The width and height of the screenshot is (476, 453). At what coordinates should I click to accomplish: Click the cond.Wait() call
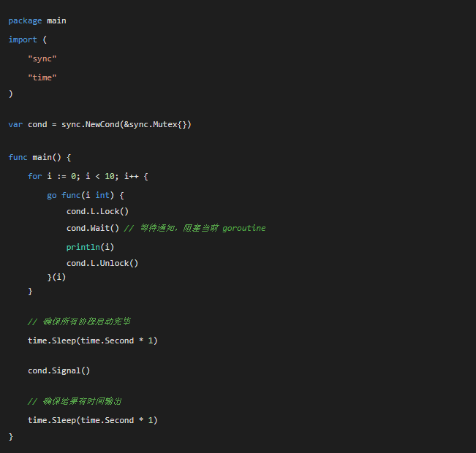click(93, 228)
